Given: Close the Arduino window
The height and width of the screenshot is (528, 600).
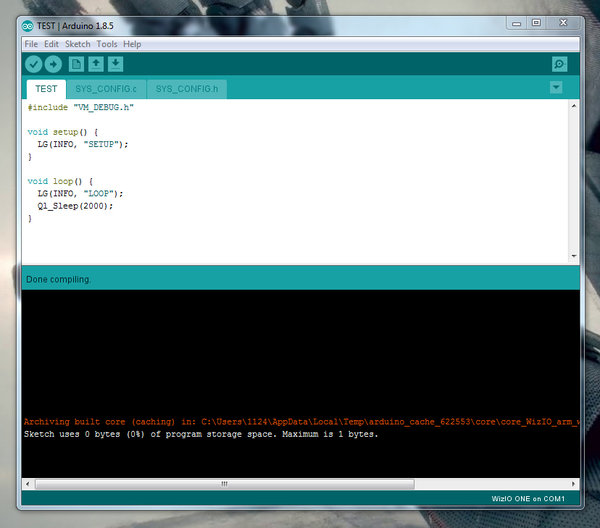Looking at the screenshot, I should point(563,23).
